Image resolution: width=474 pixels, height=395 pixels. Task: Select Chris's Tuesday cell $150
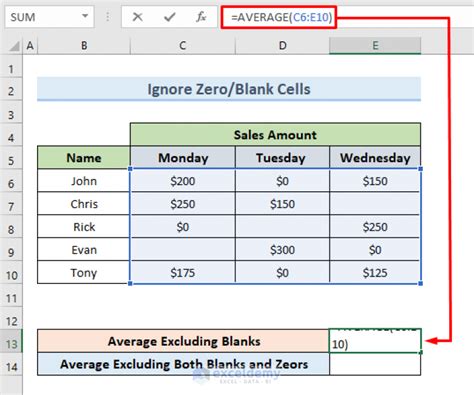click(x=282, y=204)
